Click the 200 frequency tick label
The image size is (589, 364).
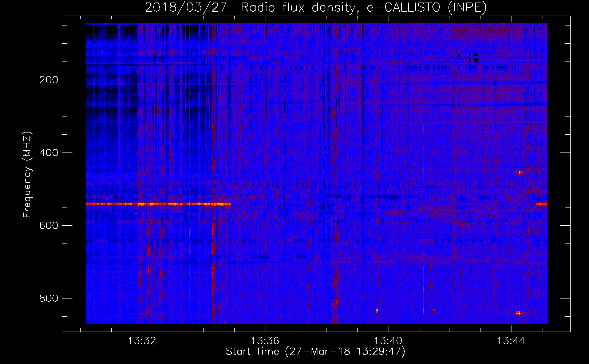pos(49,80)
